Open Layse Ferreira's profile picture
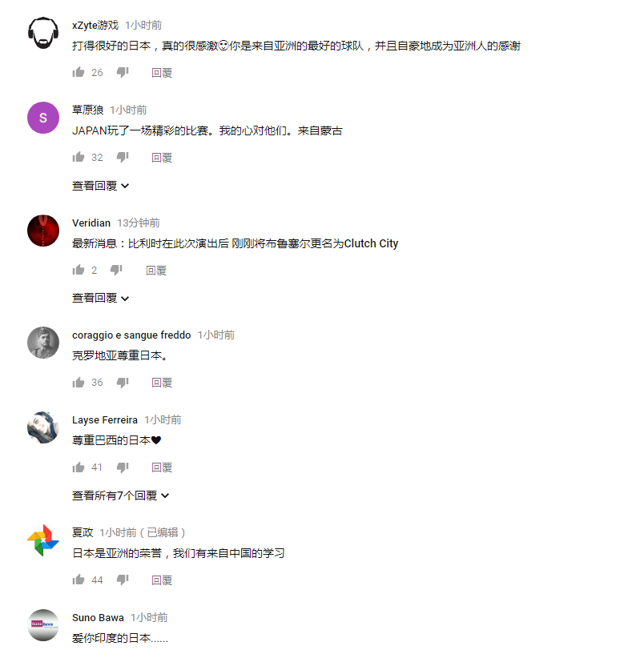 (43, 427)
